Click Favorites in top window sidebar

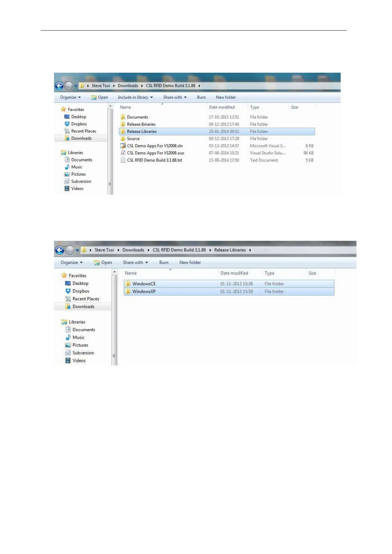[x=72, y=110]
